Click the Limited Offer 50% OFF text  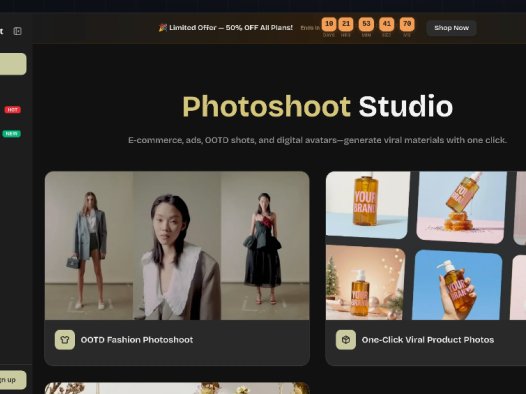click(x=231, y=27)
